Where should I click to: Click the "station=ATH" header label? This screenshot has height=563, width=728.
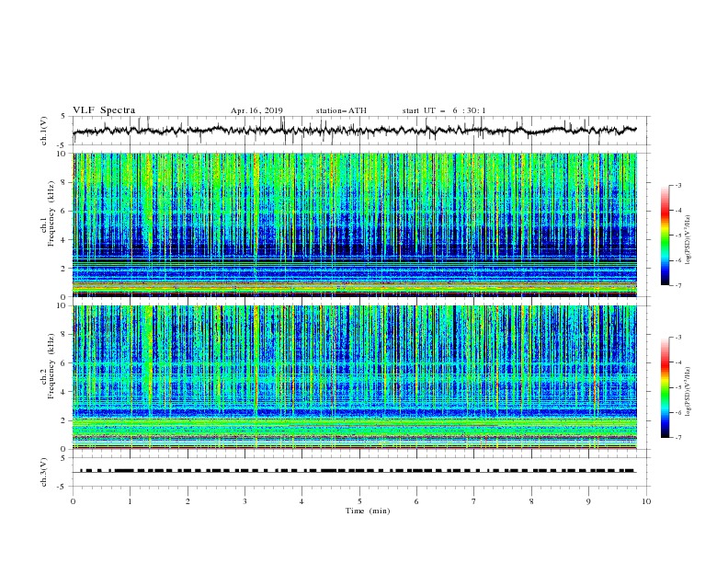[x=341, y=110]
